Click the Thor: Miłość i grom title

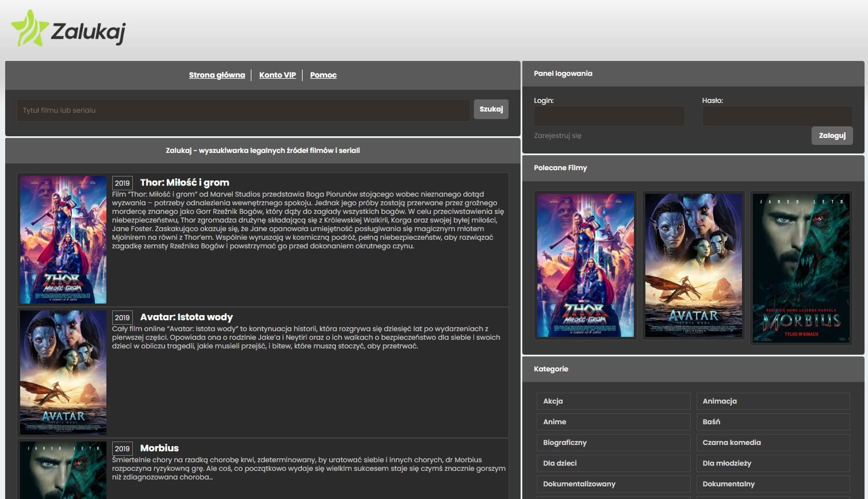[x=185, y=183]
